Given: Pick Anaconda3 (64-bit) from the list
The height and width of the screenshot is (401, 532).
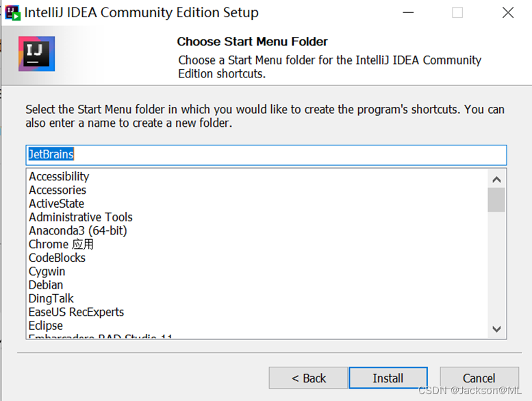Looking at the screenshot, I should point(77,231).
